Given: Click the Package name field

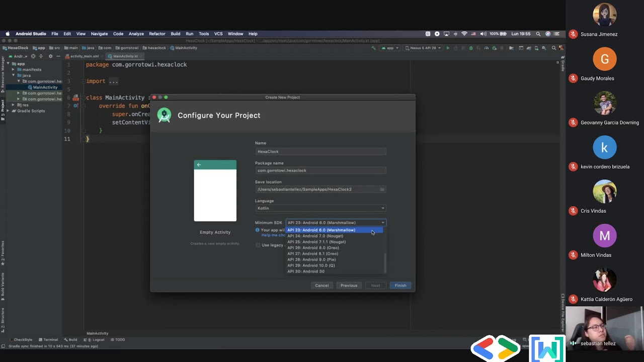Looking at the screenshot, I should 320,170.
